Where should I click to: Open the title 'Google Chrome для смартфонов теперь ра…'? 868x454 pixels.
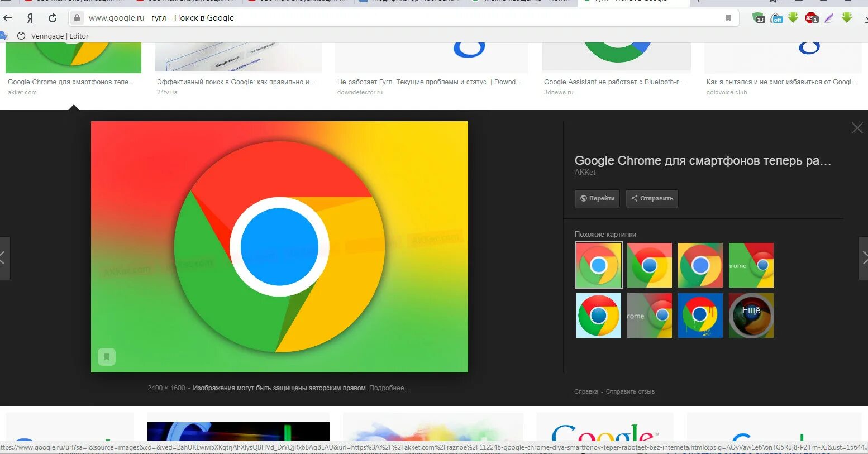[703, 161]
